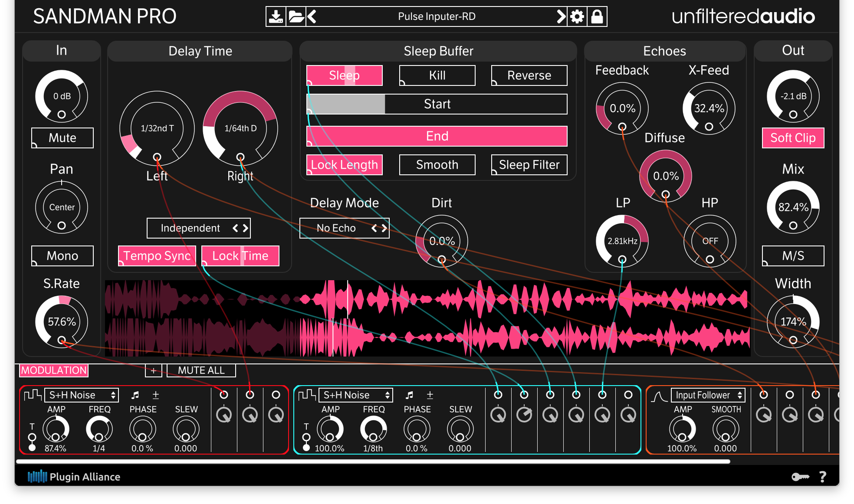
Task: Toggle tempo sync note icon in red modulator
Action: (x=135, y=395)
